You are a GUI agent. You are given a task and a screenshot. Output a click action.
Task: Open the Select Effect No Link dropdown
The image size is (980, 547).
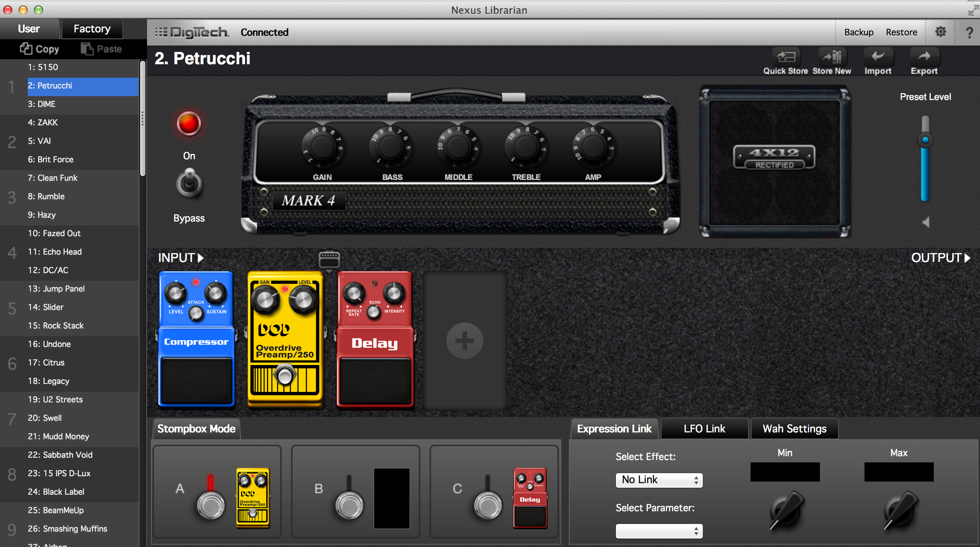tap(659, 480)
